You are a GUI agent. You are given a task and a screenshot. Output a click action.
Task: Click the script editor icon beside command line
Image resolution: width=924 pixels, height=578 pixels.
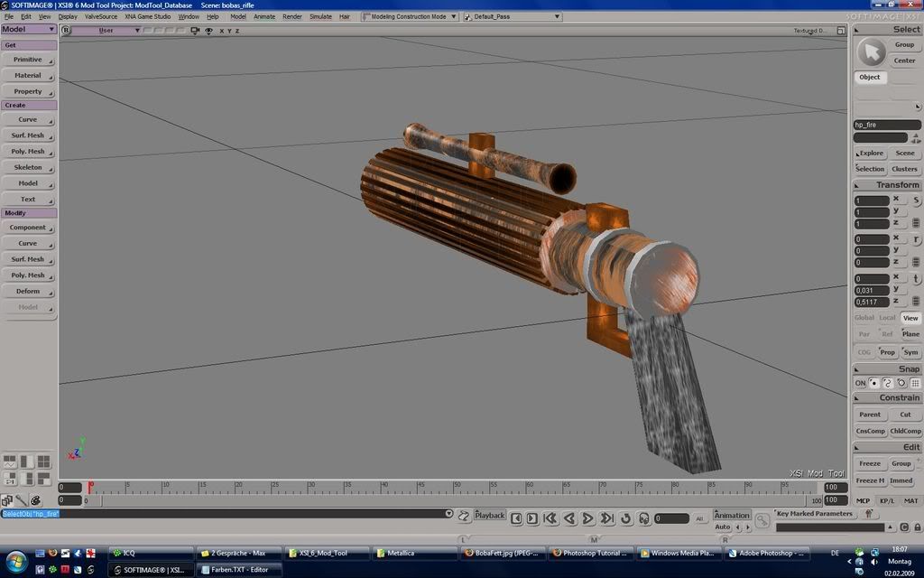point(464,516)
